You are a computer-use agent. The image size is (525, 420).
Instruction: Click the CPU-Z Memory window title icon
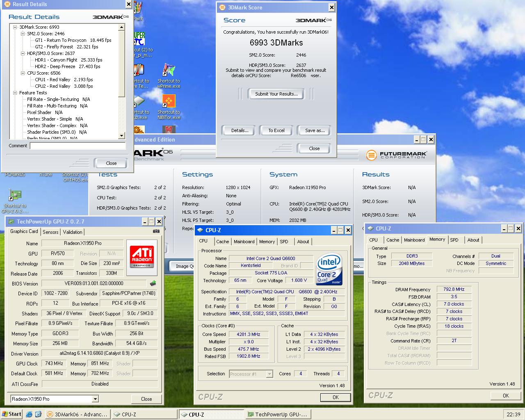point(370,228)
